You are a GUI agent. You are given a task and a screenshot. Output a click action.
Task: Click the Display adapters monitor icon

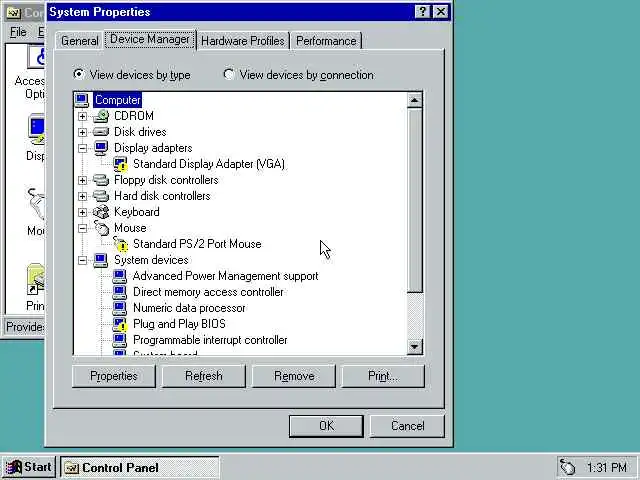pyautogui.click(x=101, y=148)
